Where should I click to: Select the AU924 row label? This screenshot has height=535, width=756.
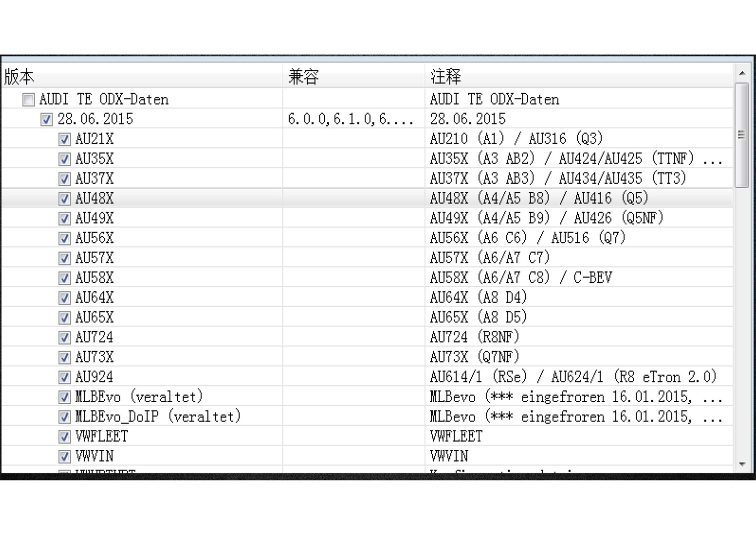95,377
